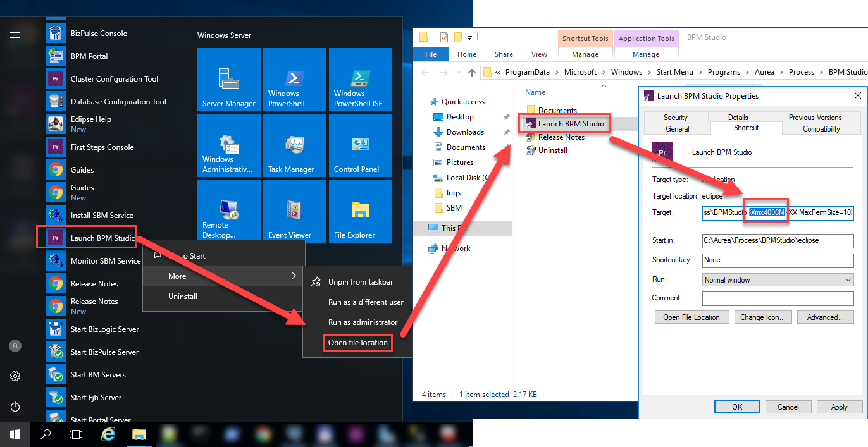Screen dimensions: 868x447
Task: Confirm the Properties dialog with OK
Action: (x=737, y=407)
